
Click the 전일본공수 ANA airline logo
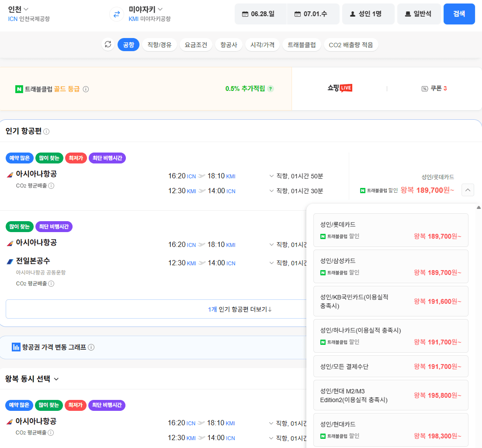(x=10, y=262)
